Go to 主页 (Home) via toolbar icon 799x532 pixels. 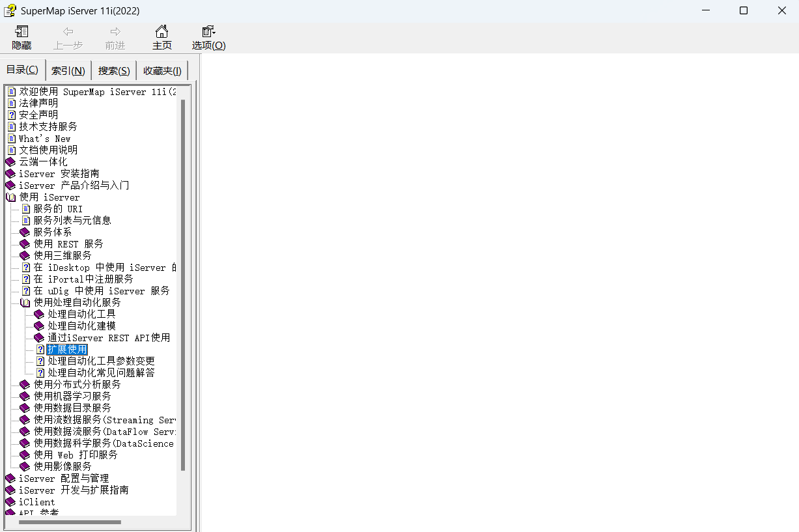pyautogui.click(x=161, y=31)
